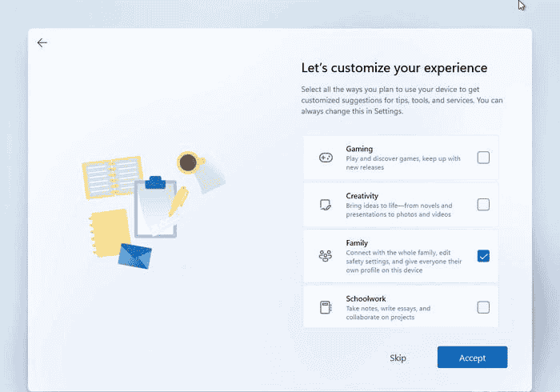Check the Schoolwork checkbox
Viewport: 560px width, 392px height.
483,307
